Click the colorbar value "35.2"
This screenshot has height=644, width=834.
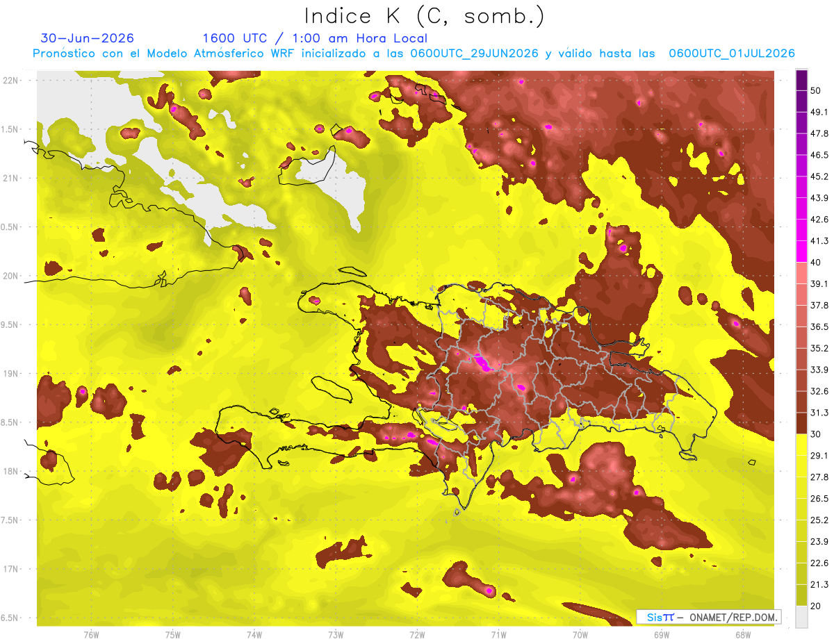(819, 348)
